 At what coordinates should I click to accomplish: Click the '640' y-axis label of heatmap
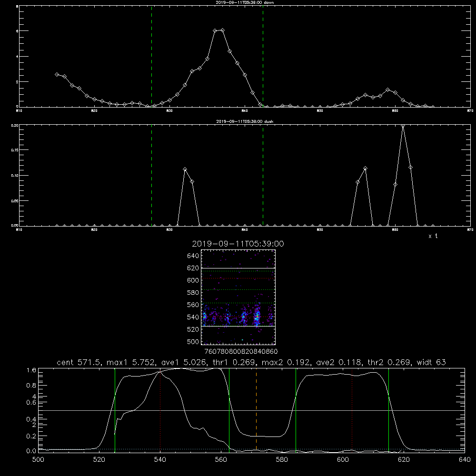(x=193, y=256)
